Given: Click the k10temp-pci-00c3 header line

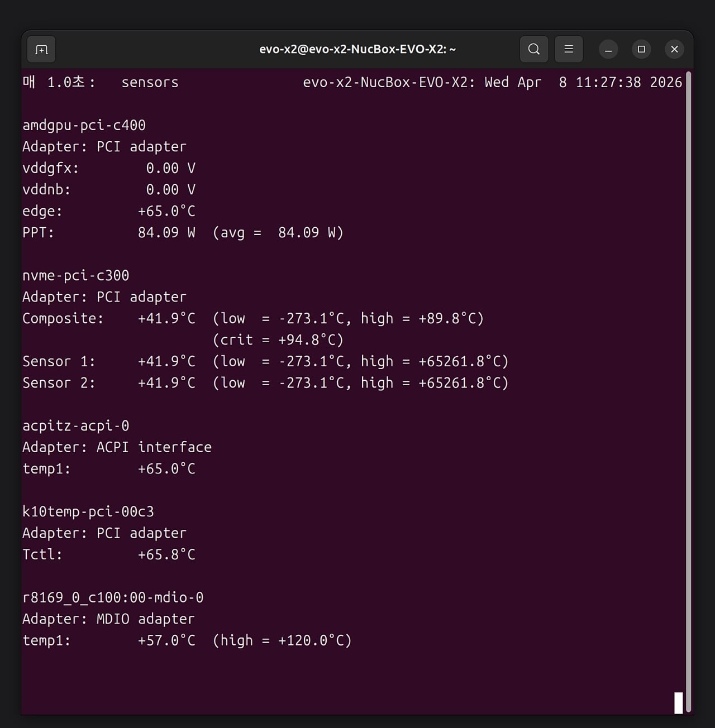Looking at the screenshot, I should pyautogui.click(x=88, y=512).
